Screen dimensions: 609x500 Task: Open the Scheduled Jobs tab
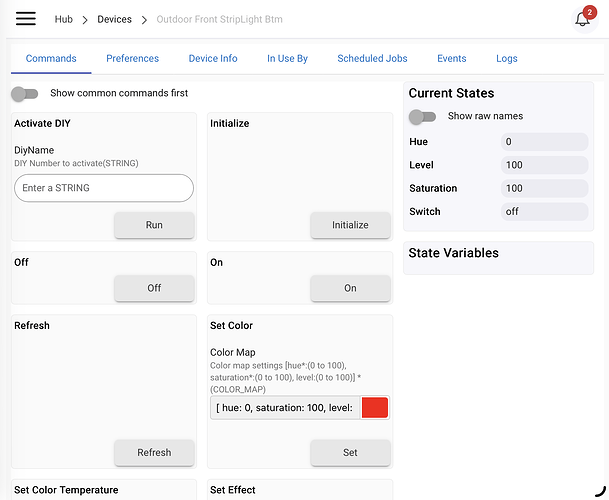[372, 59]
